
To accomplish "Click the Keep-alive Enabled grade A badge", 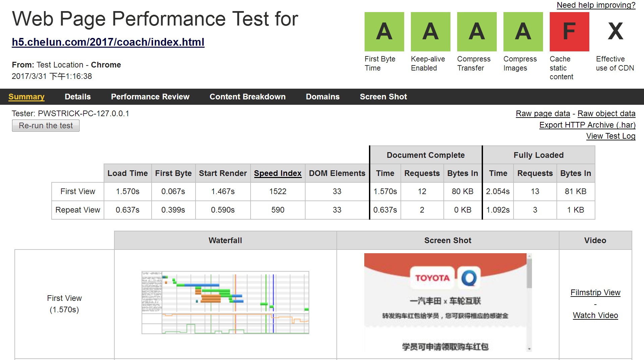I will (430, 32).
